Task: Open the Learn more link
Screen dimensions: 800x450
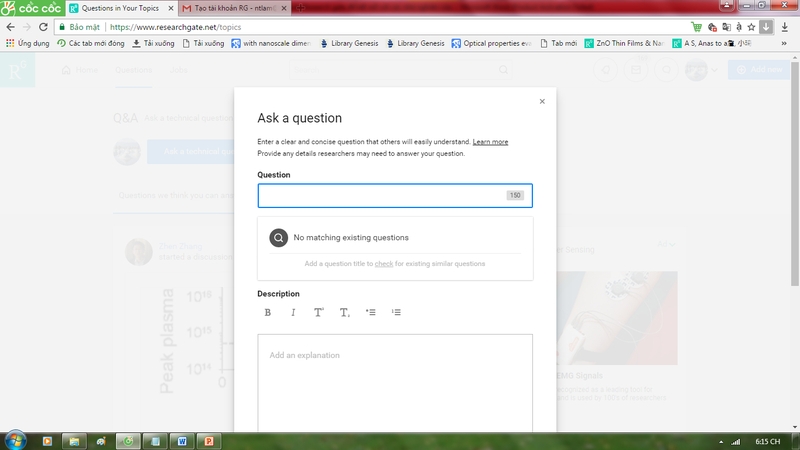Action: 490,142
